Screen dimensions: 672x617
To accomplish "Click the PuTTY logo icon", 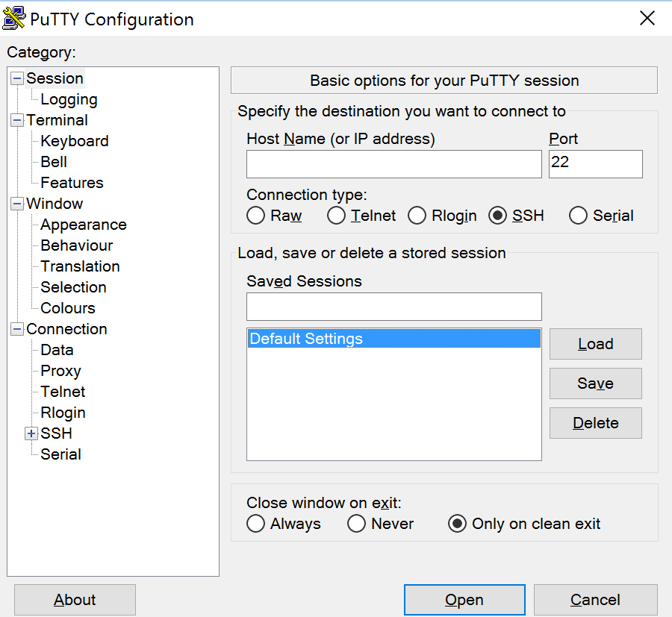I will 15,18.
